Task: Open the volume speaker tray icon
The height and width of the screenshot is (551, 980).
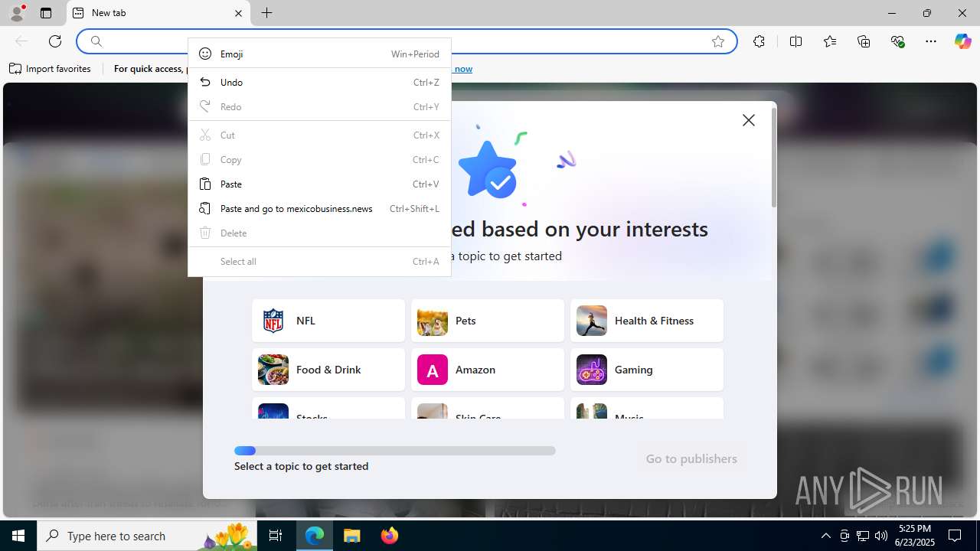Action: click(881, 536)
